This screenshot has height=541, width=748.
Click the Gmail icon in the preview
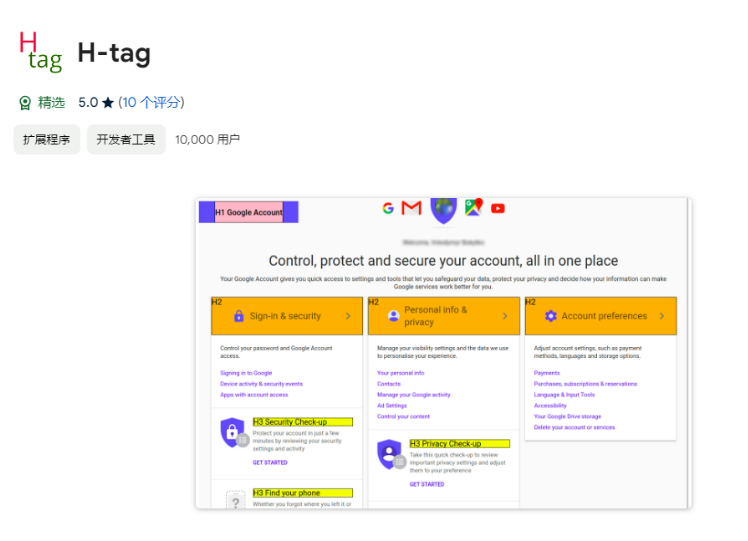[x=411, y=208]
